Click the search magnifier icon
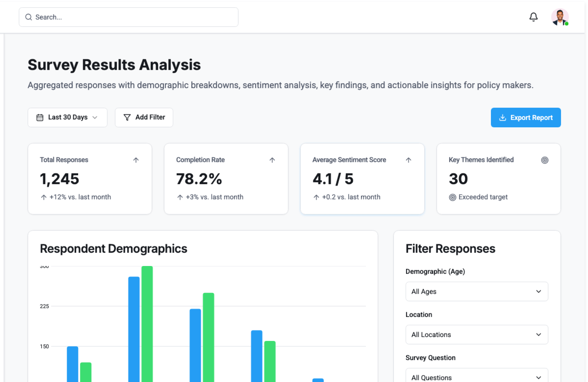 pyautogui.click(x=28, y=17)
